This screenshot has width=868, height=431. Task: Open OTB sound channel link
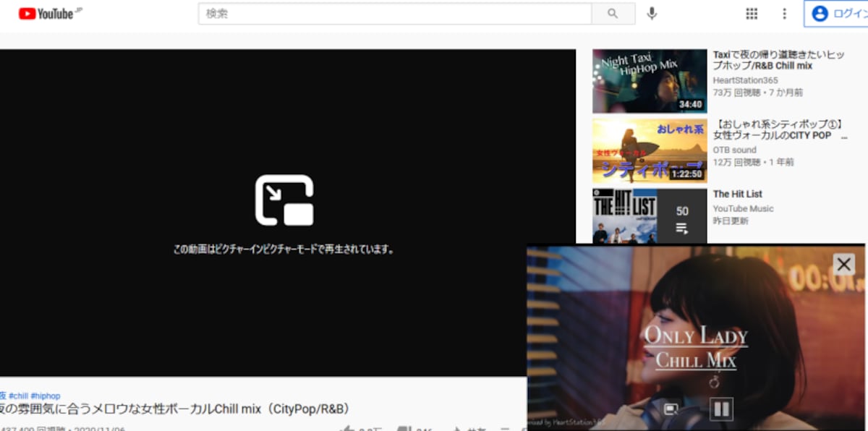tap(734, 150)
